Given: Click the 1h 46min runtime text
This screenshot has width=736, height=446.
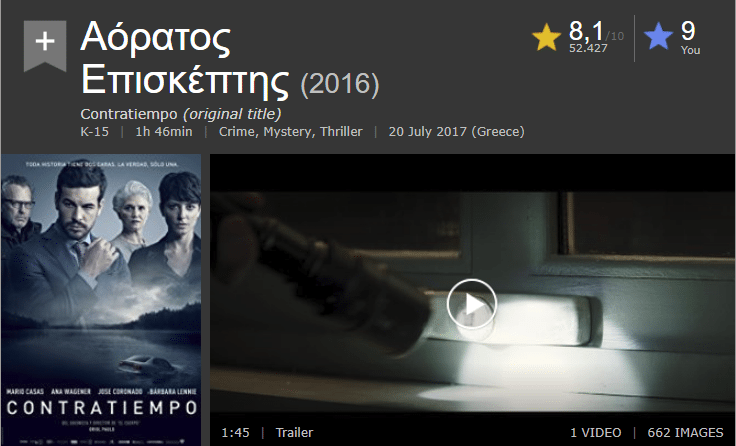Looking at the screenshot, I should pos(164,131).
